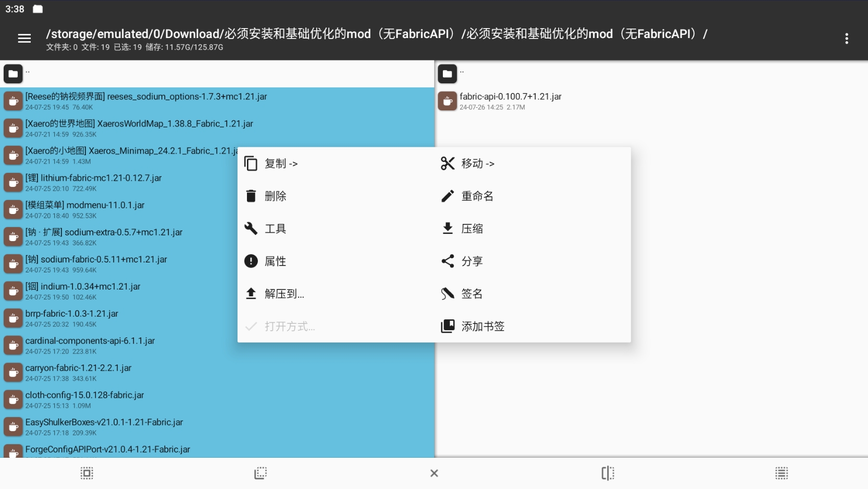Image resolution: width=868 pixels, height=489 pixels.
Task: Open the three-dot overflow menu
Action: [847, 39]
